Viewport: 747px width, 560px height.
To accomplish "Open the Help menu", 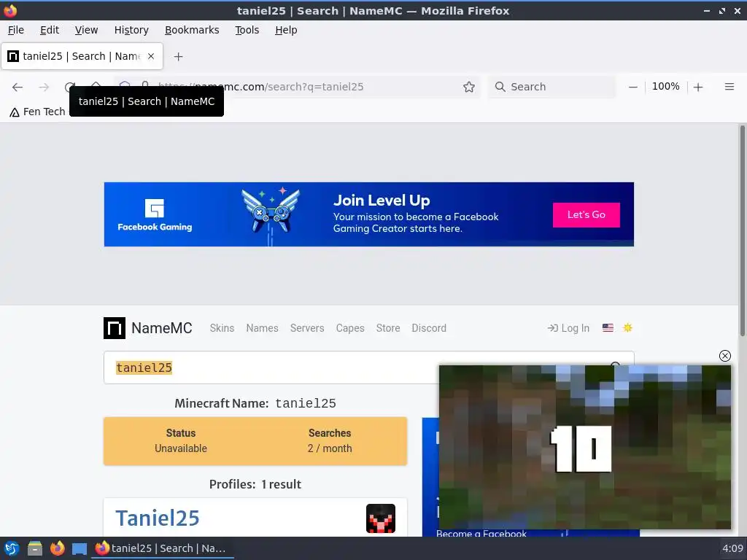I will tap(286, 30).
